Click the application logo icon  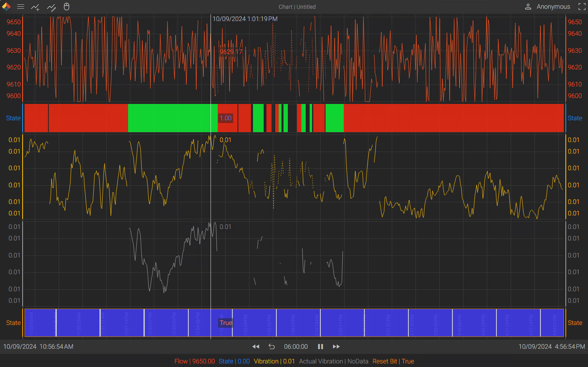click(x=6, y=7)
